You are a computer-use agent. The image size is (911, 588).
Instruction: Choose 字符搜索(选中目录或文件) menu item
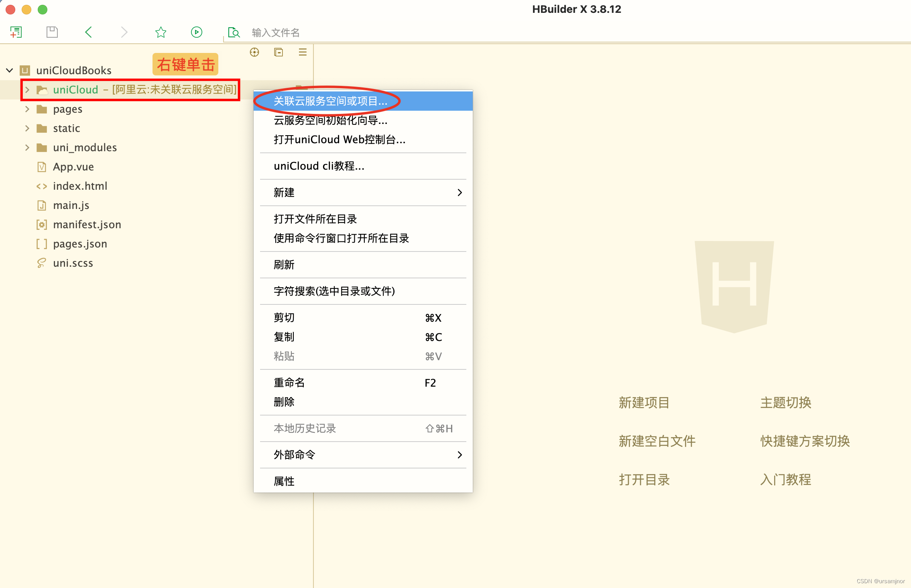(363, 291)
